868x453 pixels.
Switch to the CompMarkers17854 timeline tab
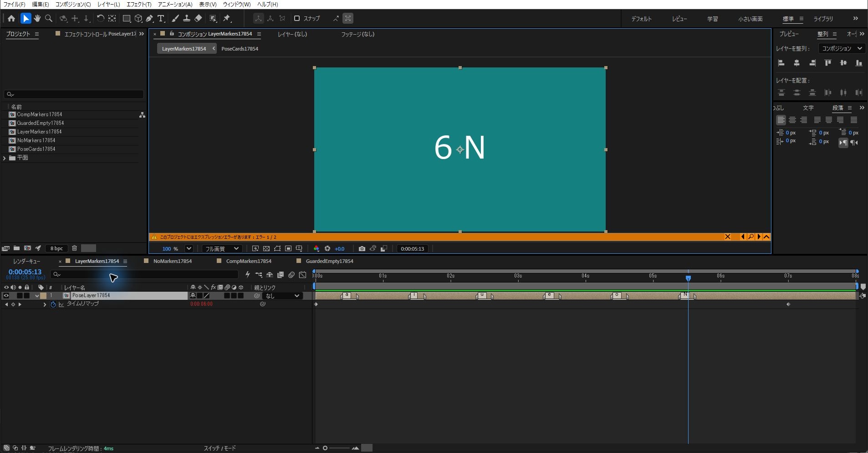(249, 261)
